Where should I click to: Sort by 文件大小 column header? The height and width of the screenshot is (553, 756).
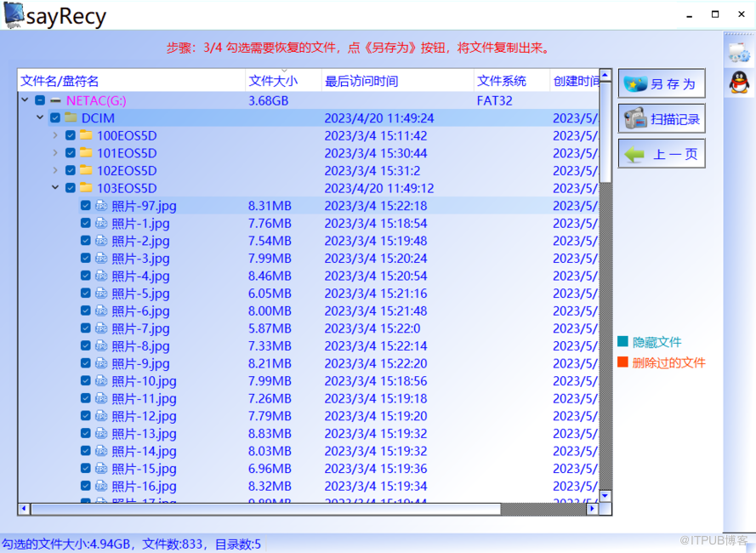tap(283, 81)
